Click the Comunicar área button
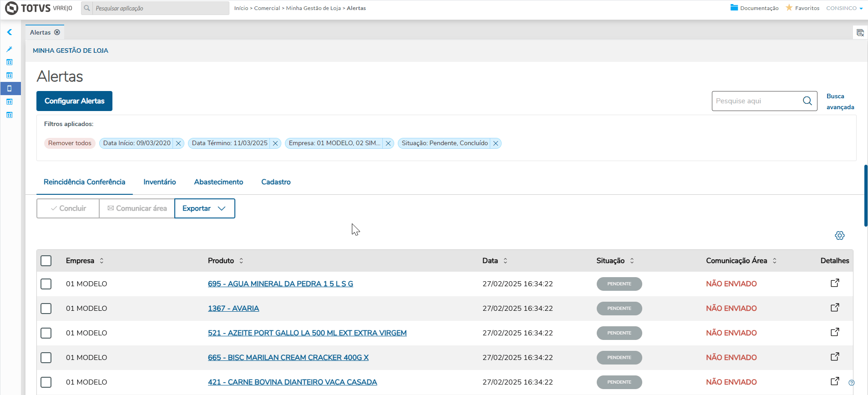Image resolution: width=868 pixels, height=395 pixels. (137, 208)
